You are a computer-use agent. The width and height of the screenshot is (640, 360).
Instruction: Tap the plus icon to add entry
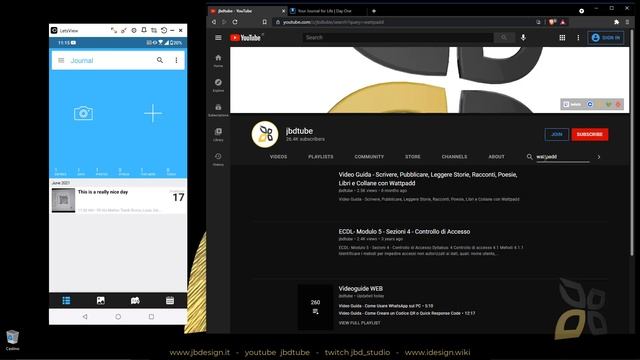(153, 113)
